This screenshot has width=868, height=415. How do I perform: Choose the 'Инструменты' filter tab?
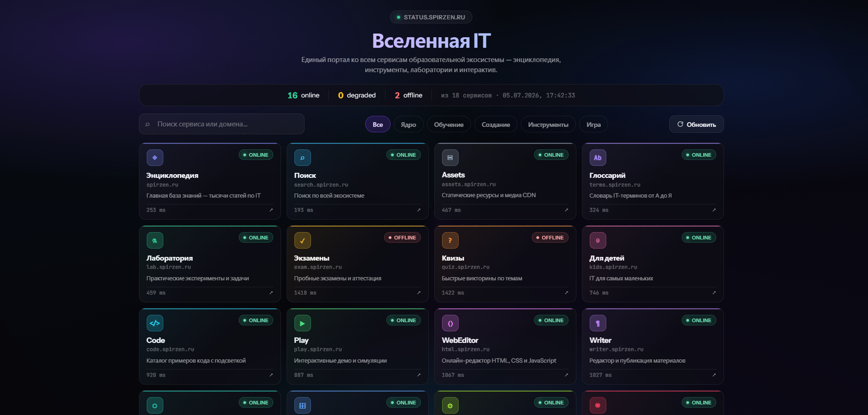tap(548, 125)
